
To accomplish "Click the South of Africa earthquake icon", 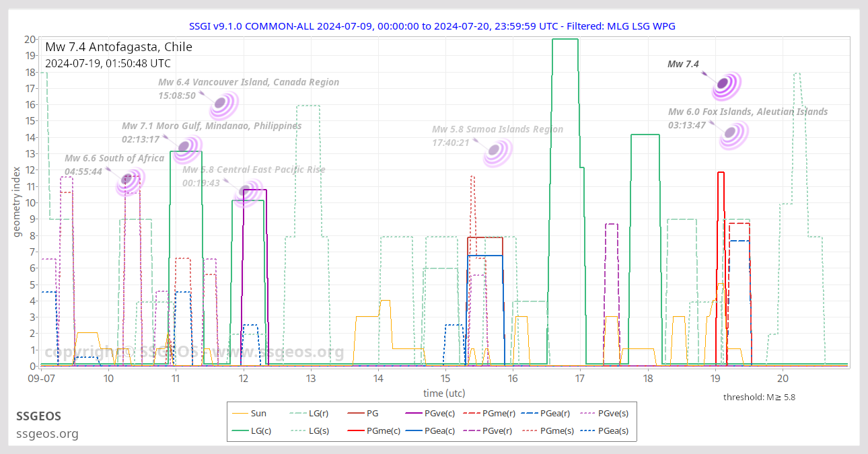I will coord(128,180).
